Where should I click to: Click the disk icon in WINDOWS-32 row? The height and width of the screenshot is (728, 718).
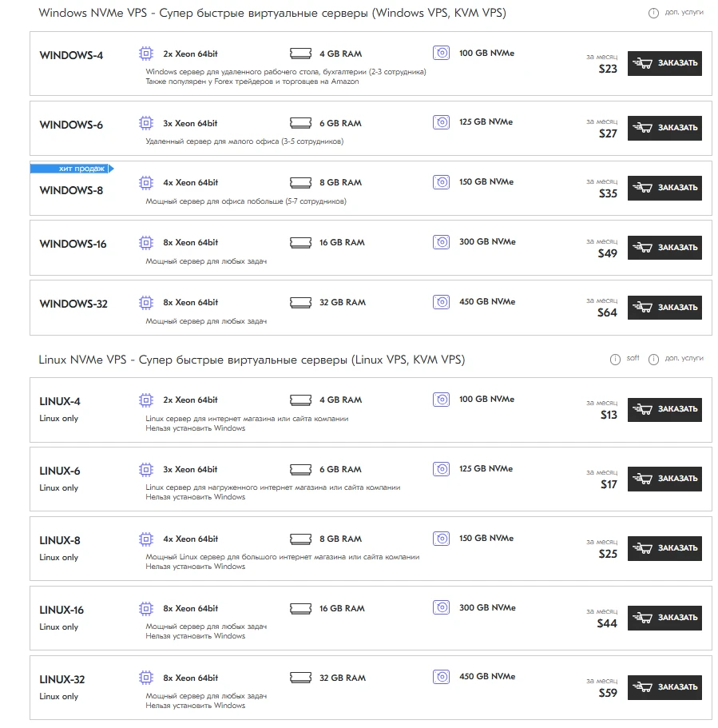(441, 302)
